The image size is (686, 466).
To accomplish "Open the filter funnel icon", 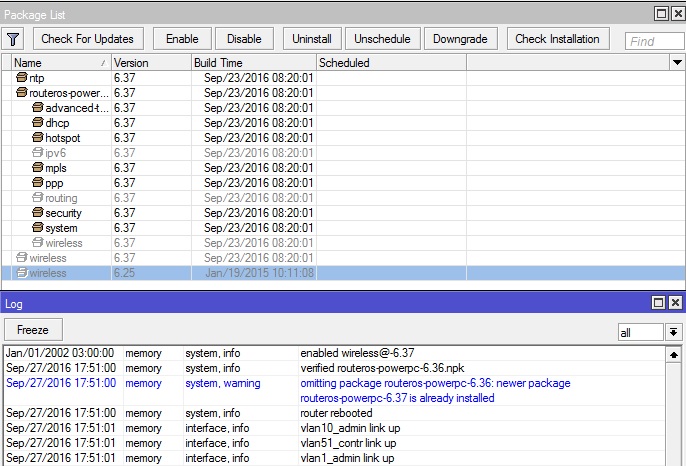I will [13, 39].
